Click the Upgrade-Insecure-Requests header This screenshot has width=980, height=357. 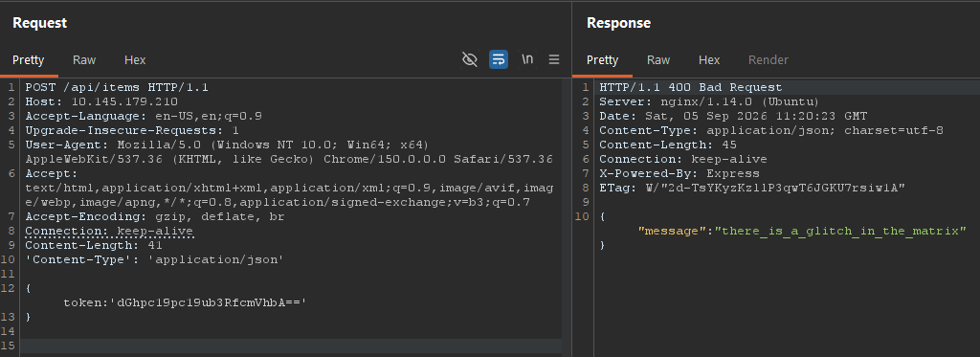coord(132,130)
